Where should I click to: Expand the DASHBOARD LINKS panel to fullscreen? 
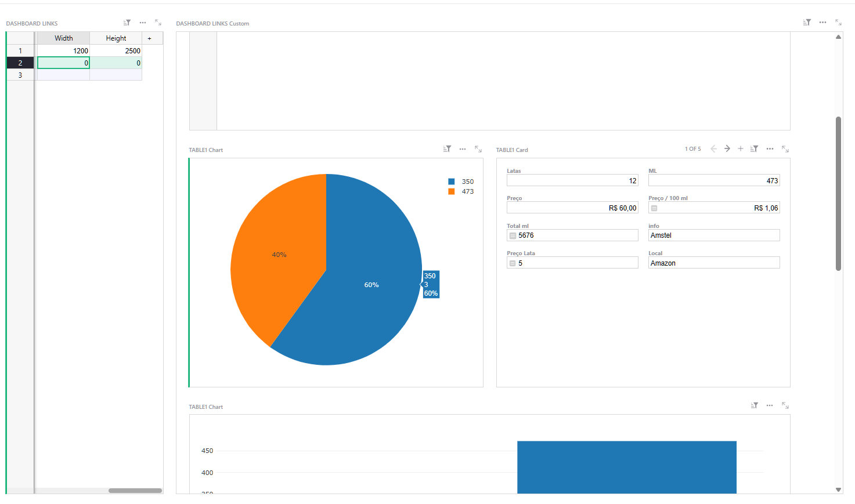pos(158,23)
